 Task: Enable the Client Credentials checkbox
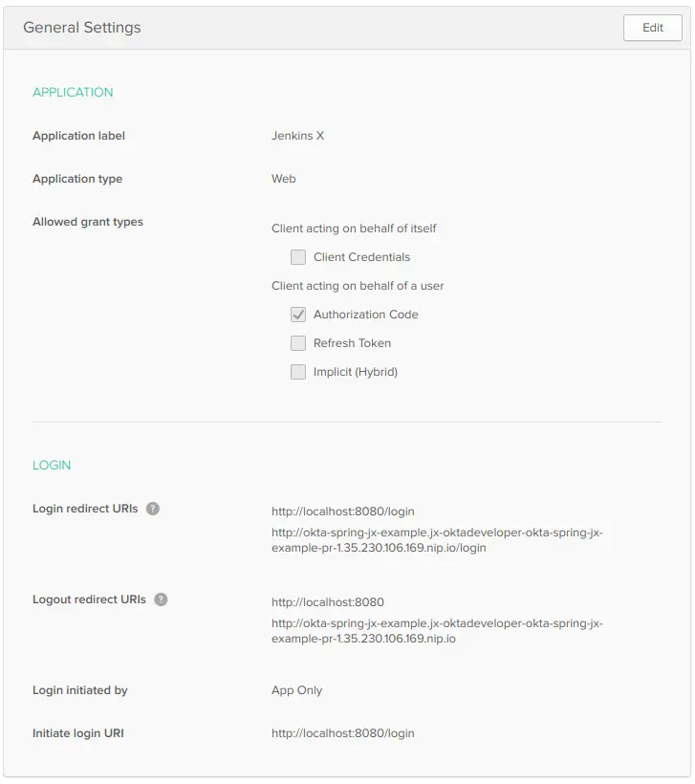click(x=298, y=257)
